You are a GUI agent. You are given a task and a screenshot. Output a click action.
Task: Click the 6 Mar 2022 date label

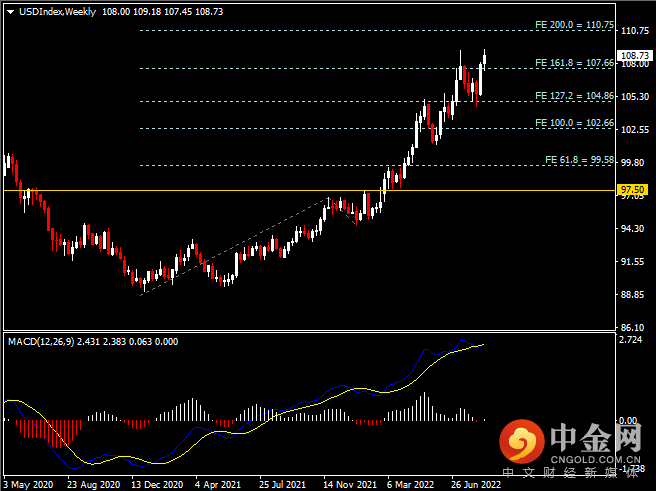click(x=410, y=485)
